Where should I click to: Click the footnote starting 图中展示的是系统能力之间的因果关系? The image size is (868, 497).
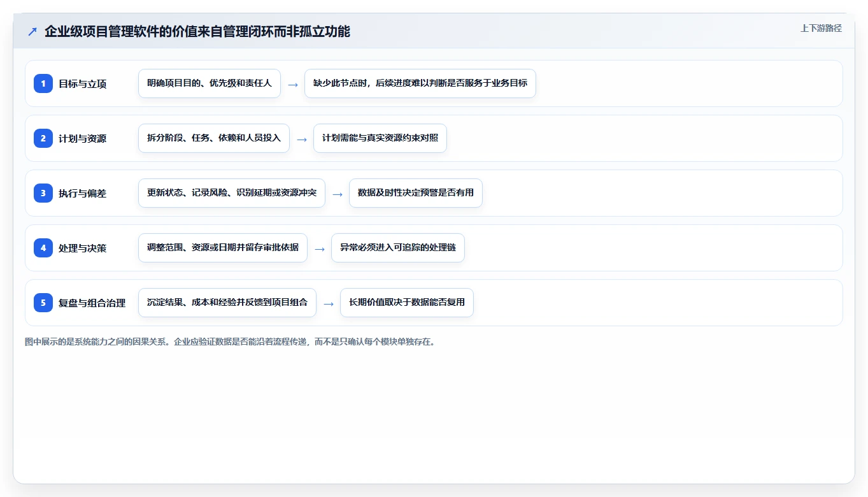point(230,342)
